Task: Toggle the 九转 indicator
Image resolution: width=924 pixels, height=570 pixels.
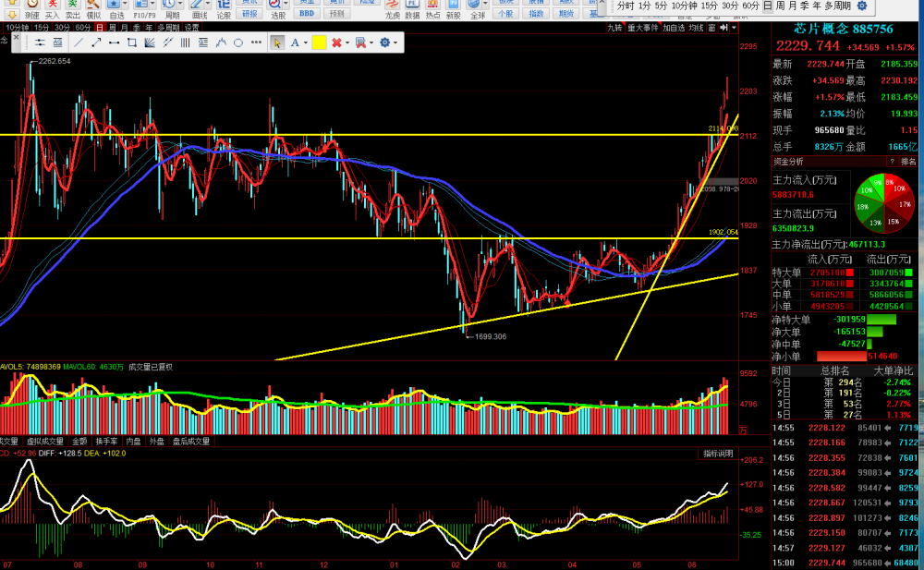Action: (x=614, y=28)
